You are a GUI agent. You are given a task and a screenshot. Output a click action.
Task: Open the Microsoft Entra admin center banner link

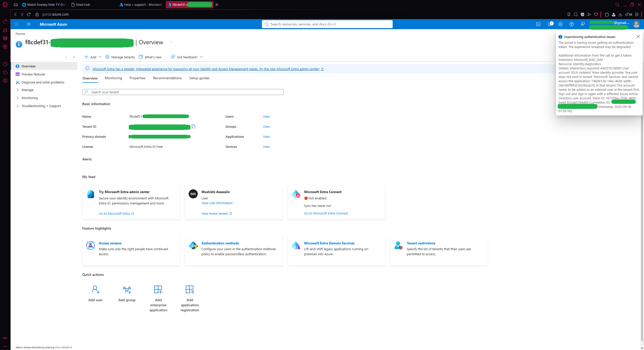[208, 69]
